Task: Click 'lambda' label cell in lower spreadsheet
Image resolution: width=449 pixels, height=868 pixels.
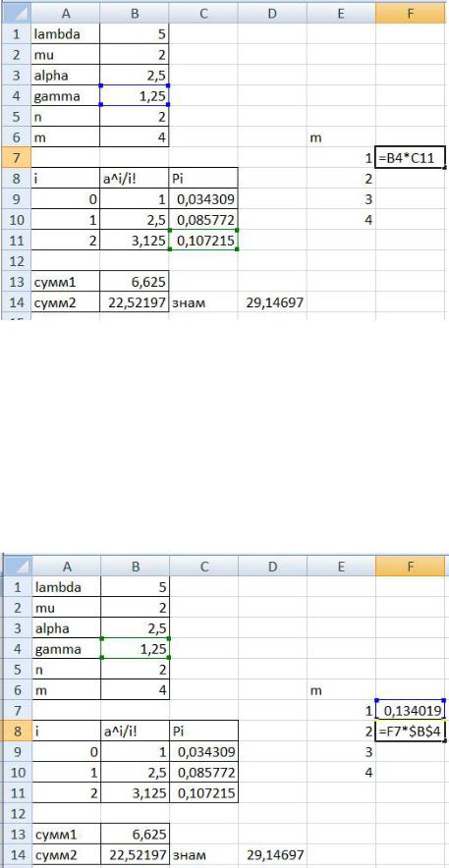Action: [x=65, y=586]
